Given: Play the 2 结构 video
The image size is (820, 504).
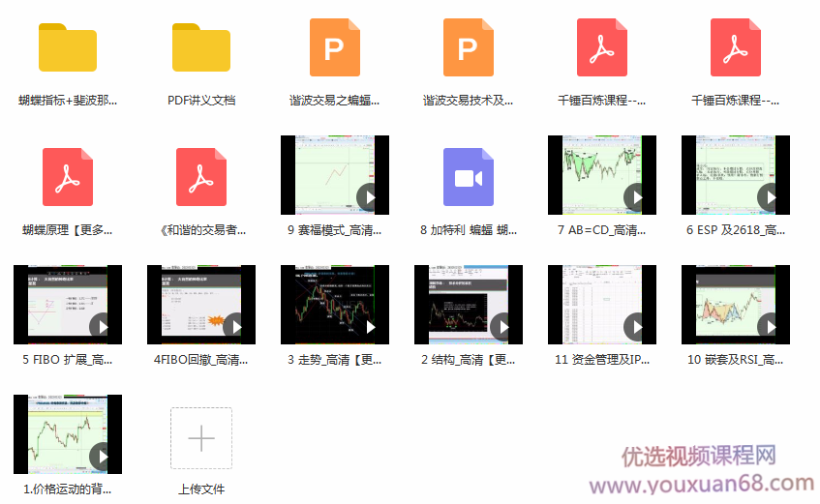Looking at the screenshot, I should pos(503,327).
